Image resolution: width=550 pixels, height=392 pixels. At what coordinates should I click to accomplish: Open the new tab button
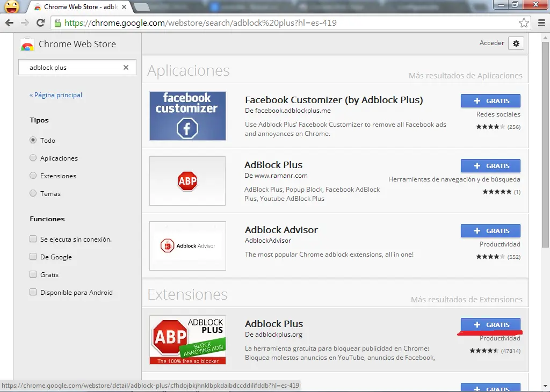pos(142,6)
